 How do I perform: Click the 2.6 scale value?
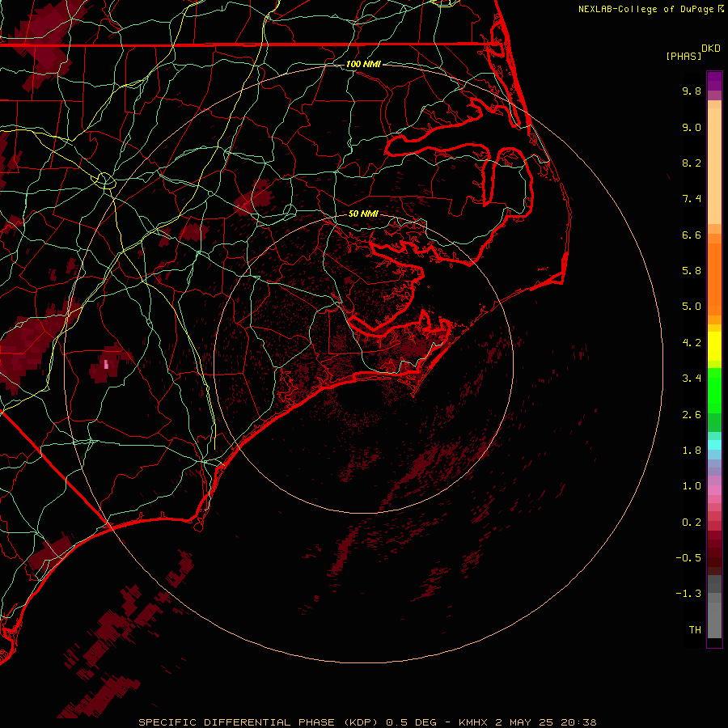(x=692, y=415)
